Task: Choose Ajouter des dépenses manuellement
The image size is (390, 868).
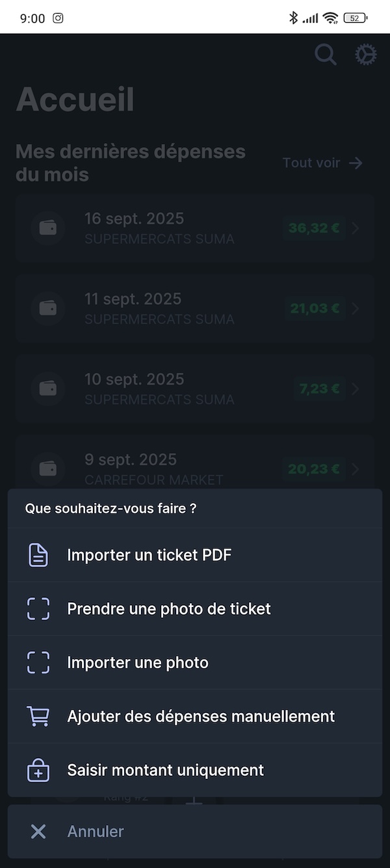Action: click(201, 716)
